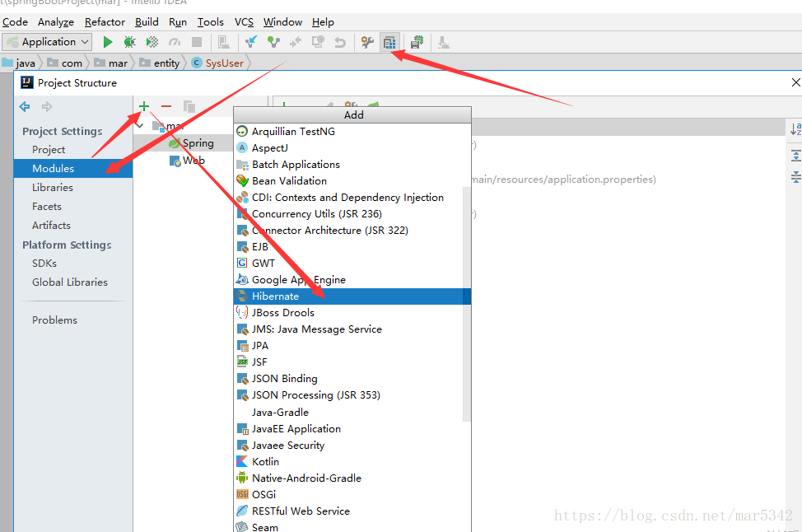Viewport: 802px width, 532px height.
Task: Choose JBoss Drools from the Add popup
Action: tap(348, 313)
